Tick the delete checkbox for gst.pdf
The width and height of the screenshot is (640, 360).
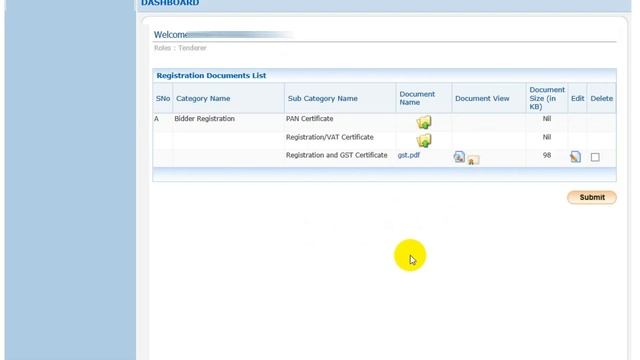tap(595, 157)
